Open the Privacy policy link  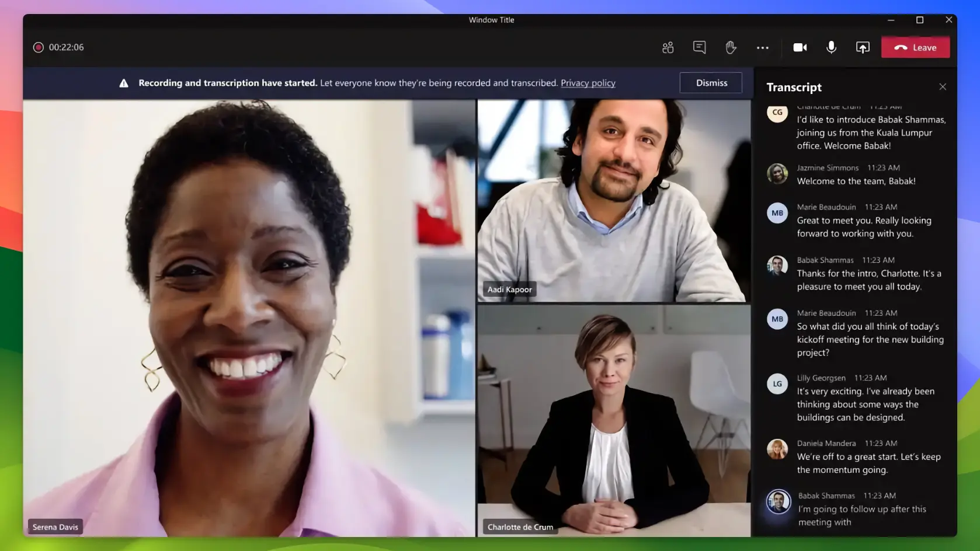(x=588, y=83)
